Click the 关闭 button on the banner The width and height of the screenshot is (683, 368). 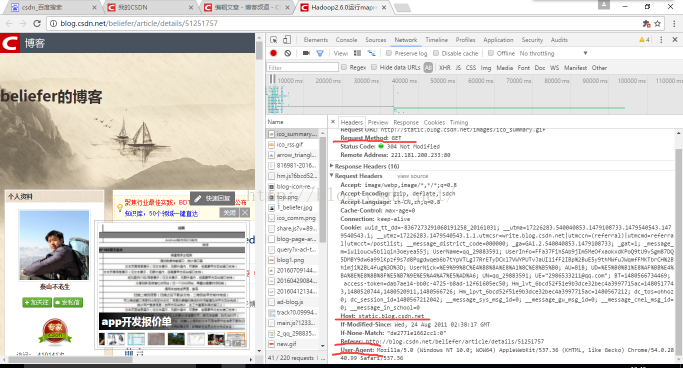[230, 213]
